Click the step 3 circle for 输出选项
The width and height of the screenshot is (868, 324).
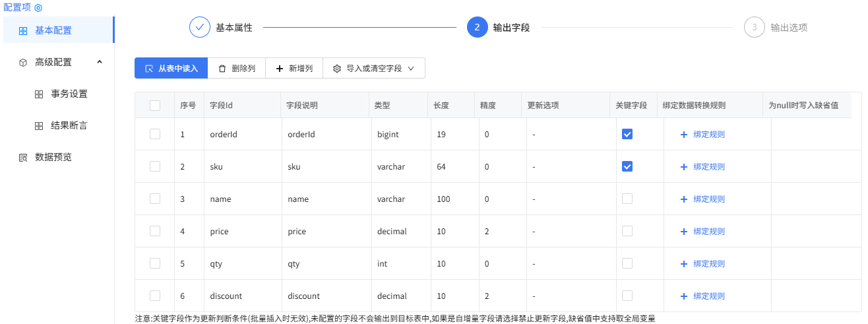(755, 28)
